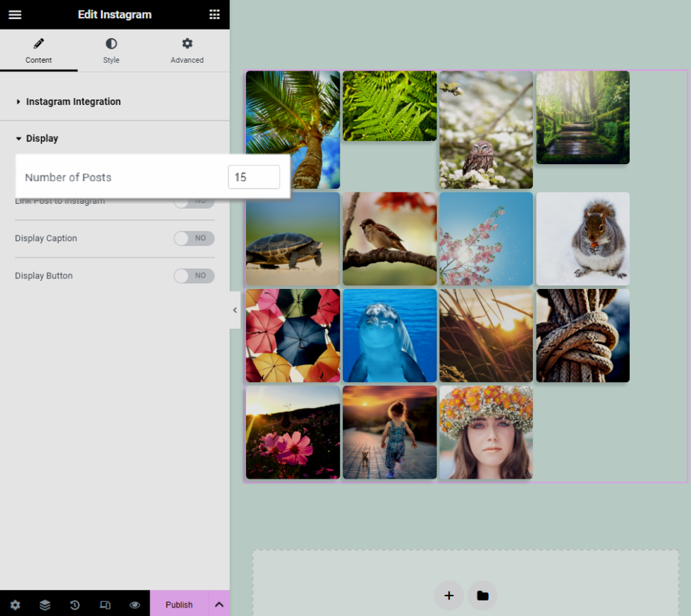
Task: Open the Navigator layers icon
Action: click(45, 605)
